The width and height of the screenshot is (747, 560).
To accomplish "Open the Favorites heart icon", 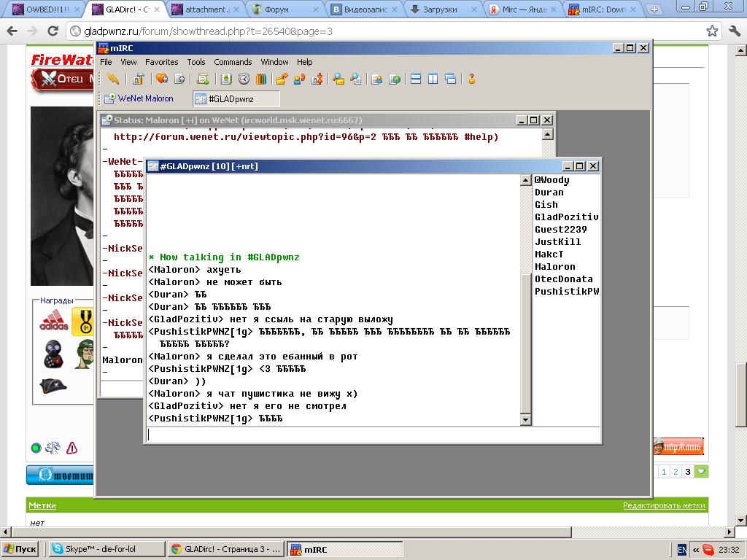I will point(161,79).
